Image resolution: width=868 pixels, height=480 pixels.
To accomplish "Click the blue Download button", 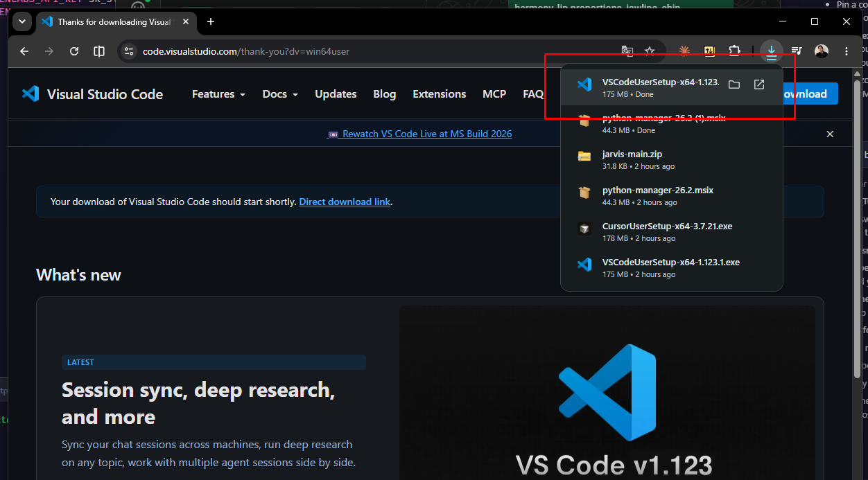I will [810, 94].
